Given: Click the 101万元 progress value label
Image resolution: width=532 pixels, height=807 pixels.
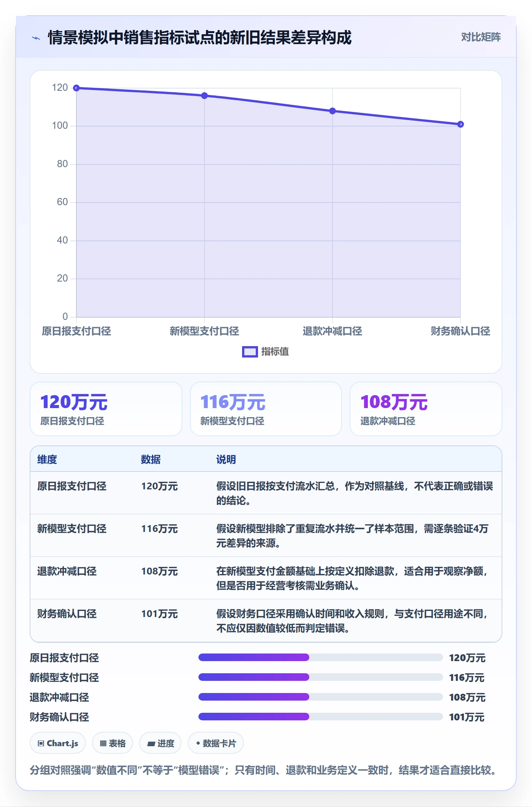Looking at the screenshot, I should coord(467,717).
